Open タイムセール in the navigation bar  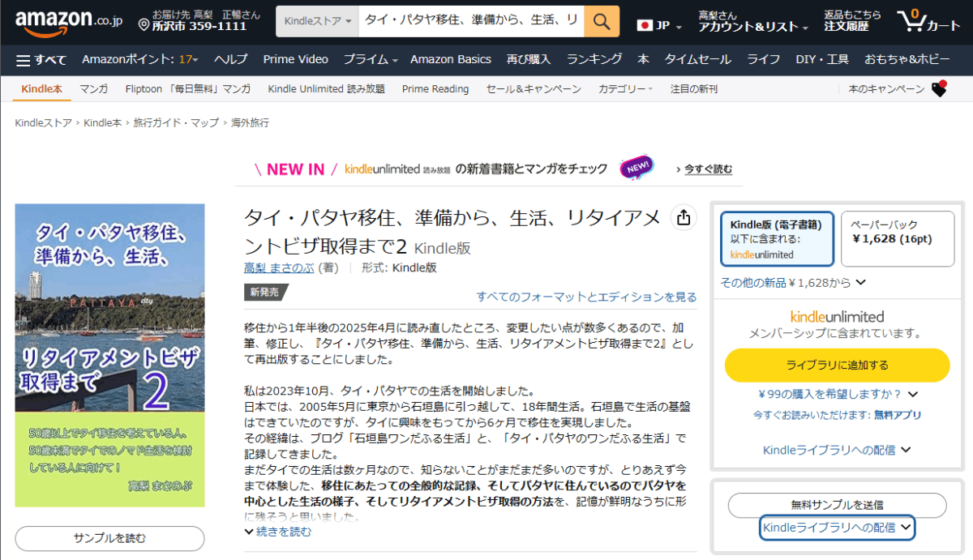(x=698, y=59)
